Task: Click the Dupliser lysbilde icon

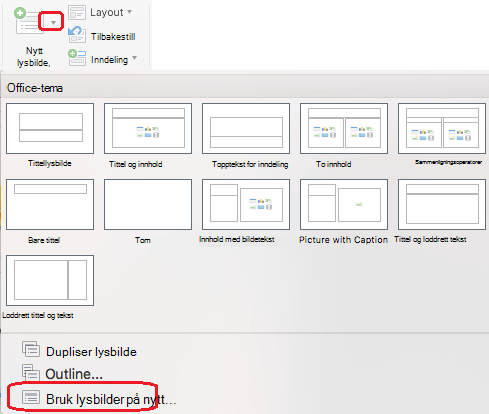Action: tap(31, 349)
